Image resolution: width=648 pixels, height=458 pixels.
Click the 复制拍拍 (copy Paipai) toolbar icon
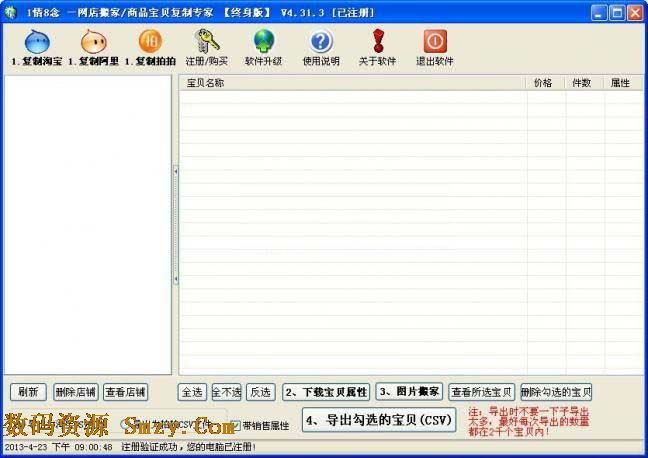click(x=150, y=42)
